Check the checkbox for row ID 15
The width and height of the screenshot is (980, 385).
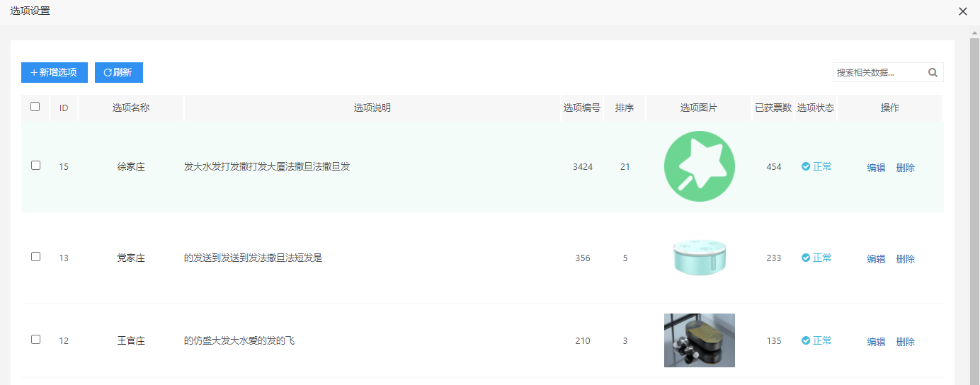[35, 165]
